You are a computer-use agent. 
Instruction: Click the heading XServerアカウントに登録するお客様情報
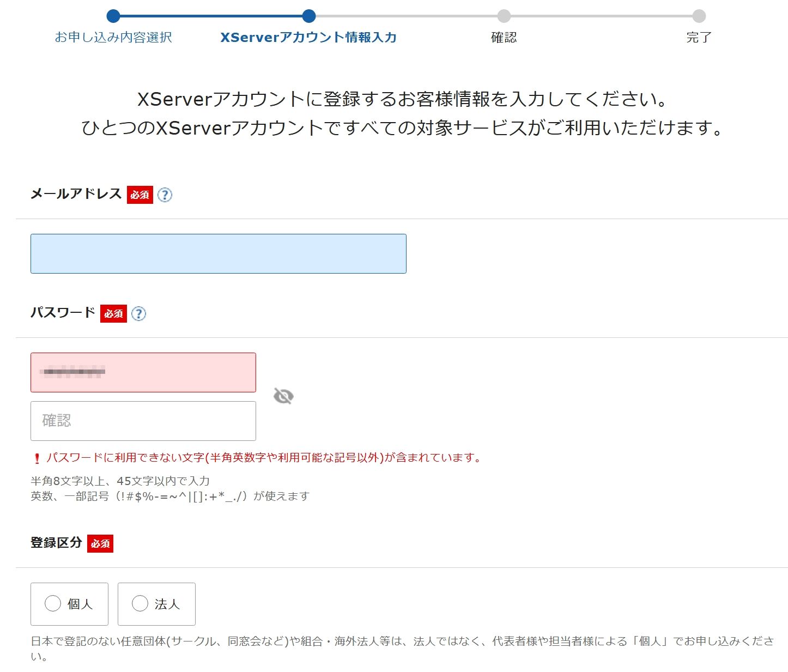[402, 99]
